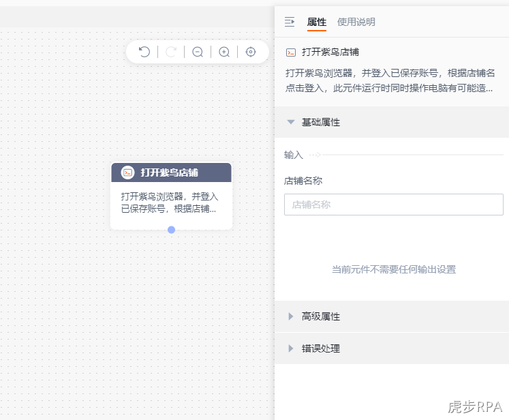
Task: Click the redo arrow in canvas toolbar
Action: pyautogui.click(x=171, y=52)
